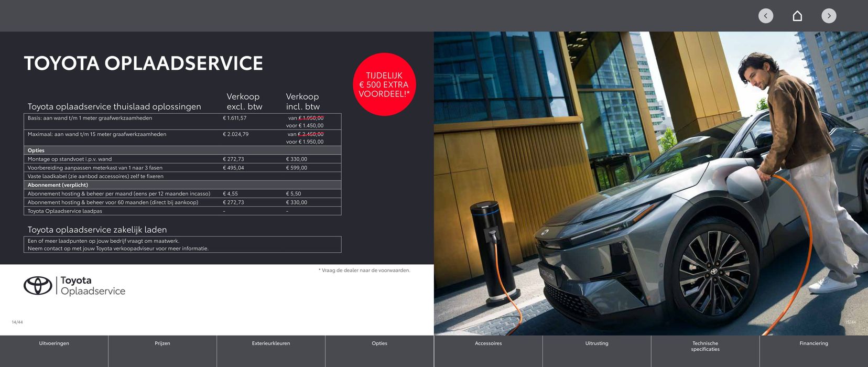Go to the next page arrow
868x367 pixels.
829,16
